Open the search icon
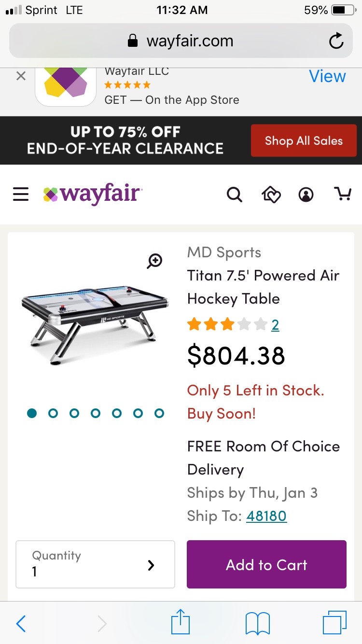This screenshot has height=644, width=362. pyautogui.click(x=235, y=195)
